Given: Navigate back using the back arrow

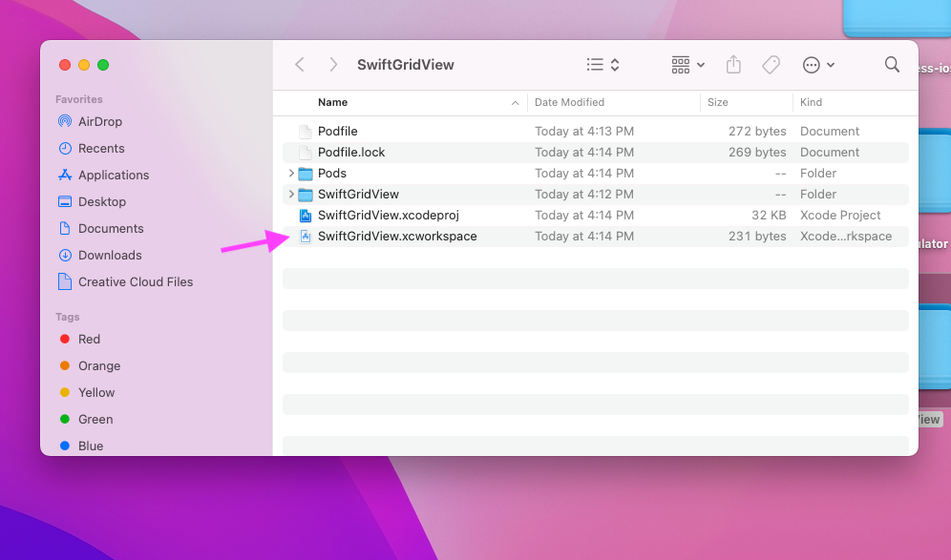Looking at the screenshot, I should (x=299, y=64).
